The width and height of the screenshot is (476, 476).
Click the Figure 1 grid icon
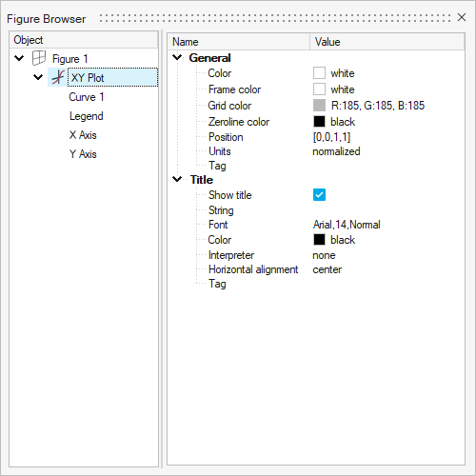39,58
